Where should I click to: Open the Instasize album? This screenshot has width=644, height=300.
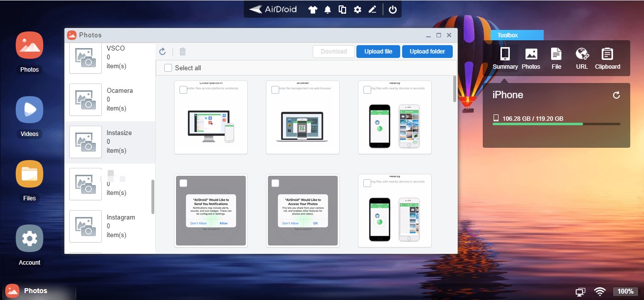point(110,142)
